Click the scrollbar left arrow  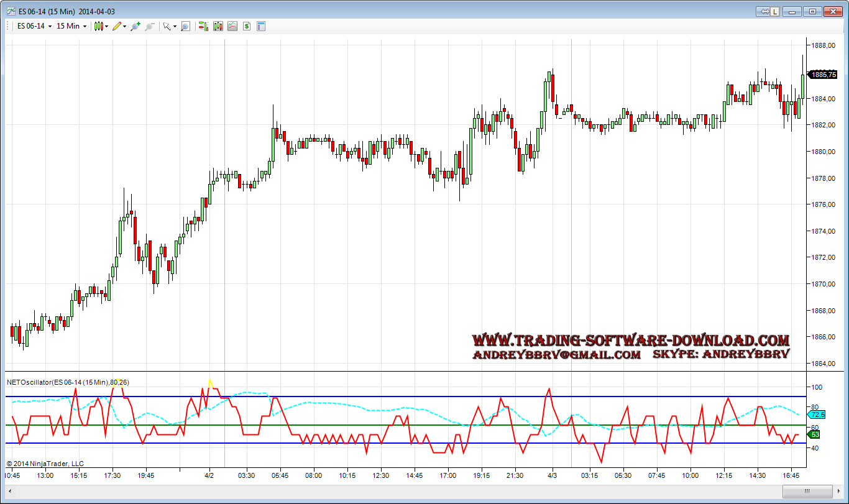9,492
